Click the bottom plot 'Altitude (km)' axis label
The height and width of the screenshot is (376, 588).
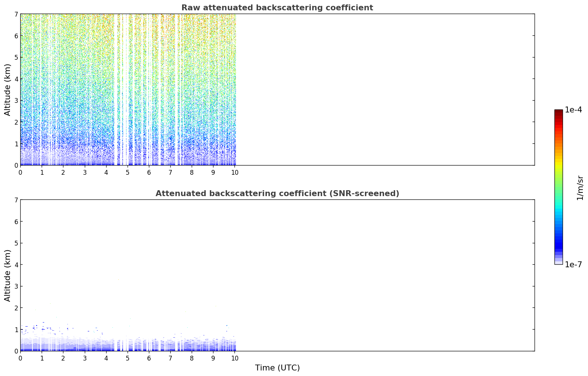point(8,275)
